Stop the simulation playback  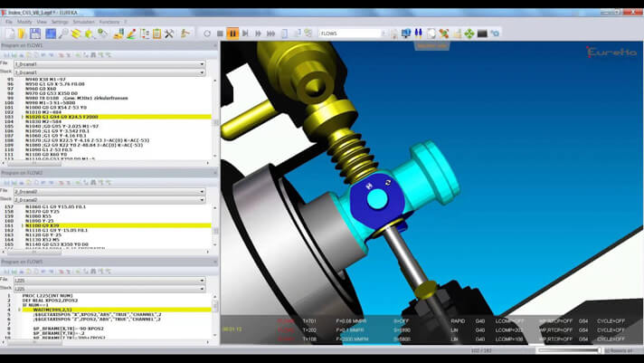[x=220, y=33]
